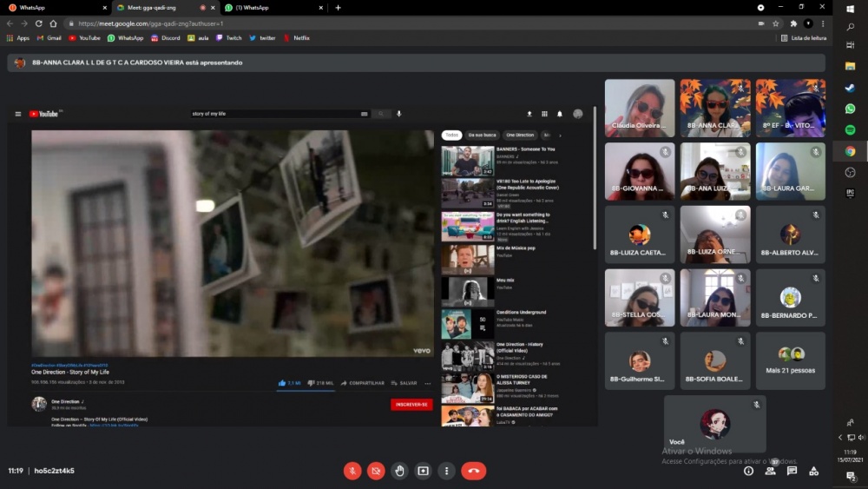Viewport: 868px width, 489px height.
Task: Click COMPARTILHAR share button
Action: point(363,383)
